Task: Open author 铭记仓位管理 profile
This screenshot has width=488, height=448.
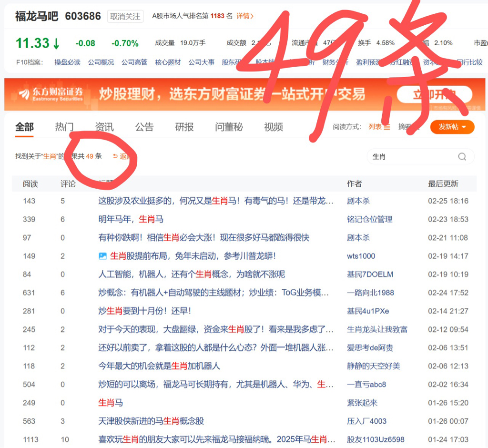Action: click(x=369, y=220)
